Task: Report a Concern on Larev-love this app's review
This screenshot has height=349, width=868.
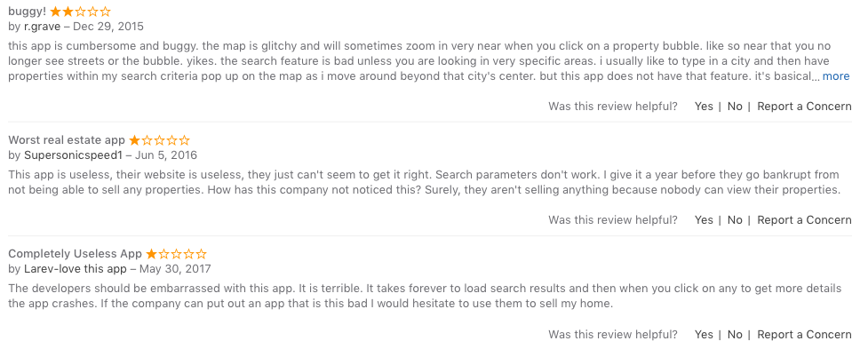Action: (x=804, y=335)
